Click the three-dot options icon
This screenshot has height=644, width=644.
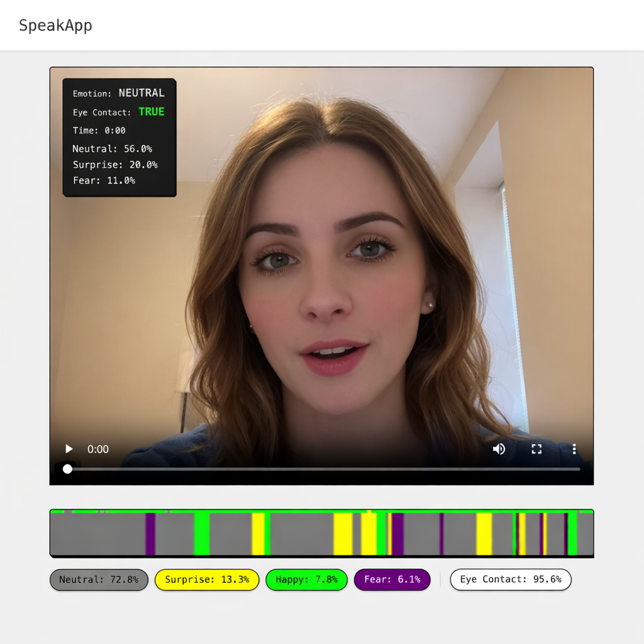[x=574, y=449]
